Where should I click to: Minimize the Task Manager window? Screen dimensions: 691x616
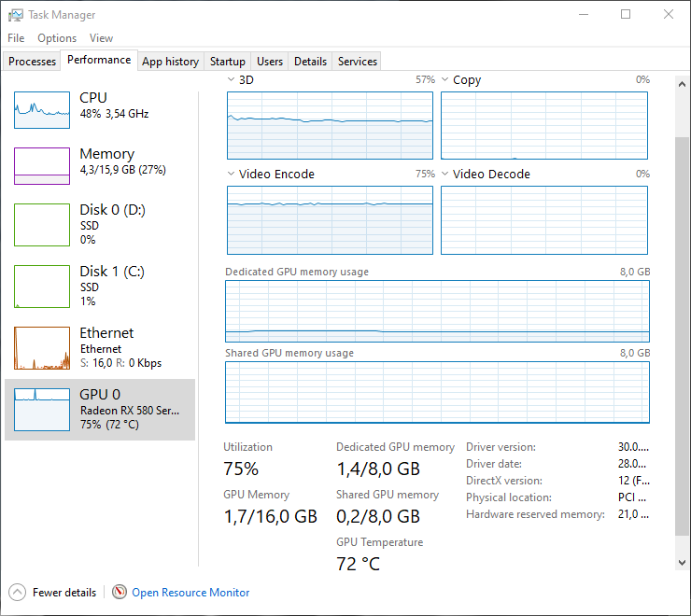point(584,15)
